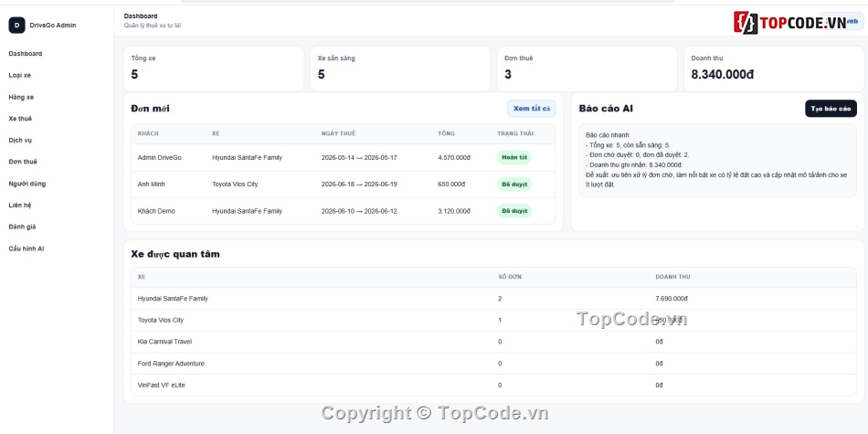Click the Đơn mới heading
The image size is (868, 434).
(x=151, y=109)
